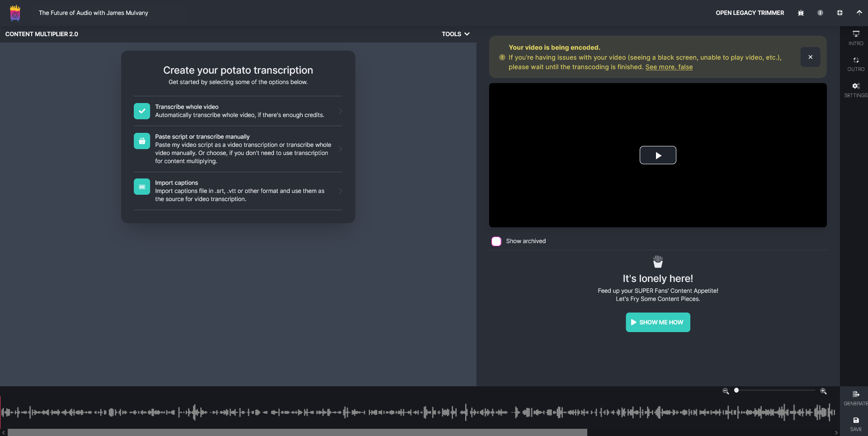
Task: Follow the 'See more' link
Action: coord(669,67)
